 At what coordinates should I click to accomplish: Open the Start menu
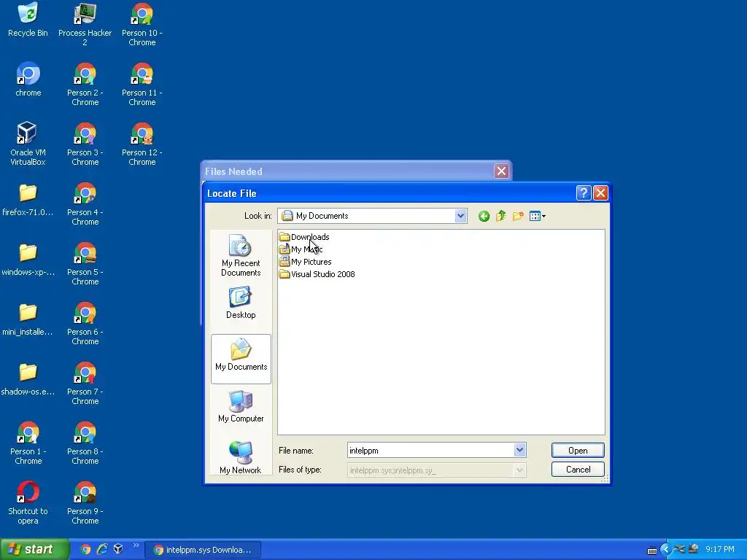(34, 549)
